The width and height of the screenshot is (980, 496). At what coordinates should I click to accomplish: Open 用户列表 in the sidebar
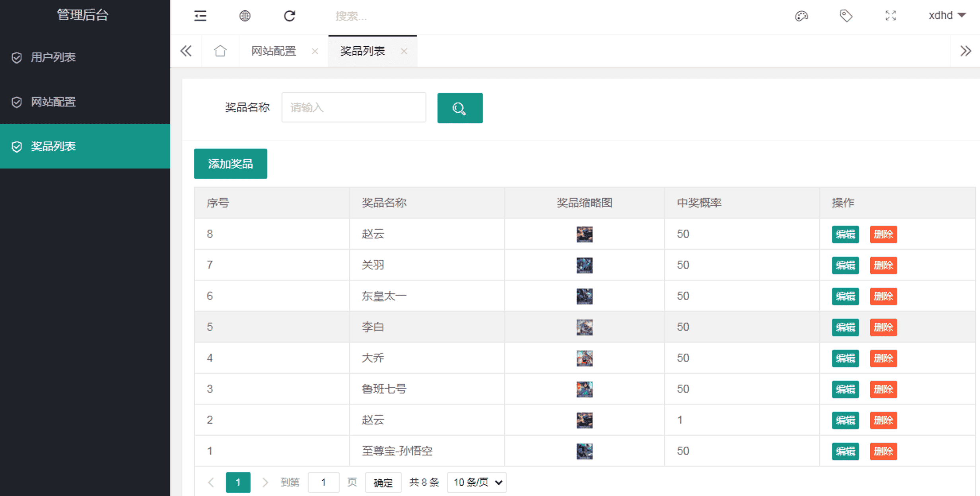(53, 57)
